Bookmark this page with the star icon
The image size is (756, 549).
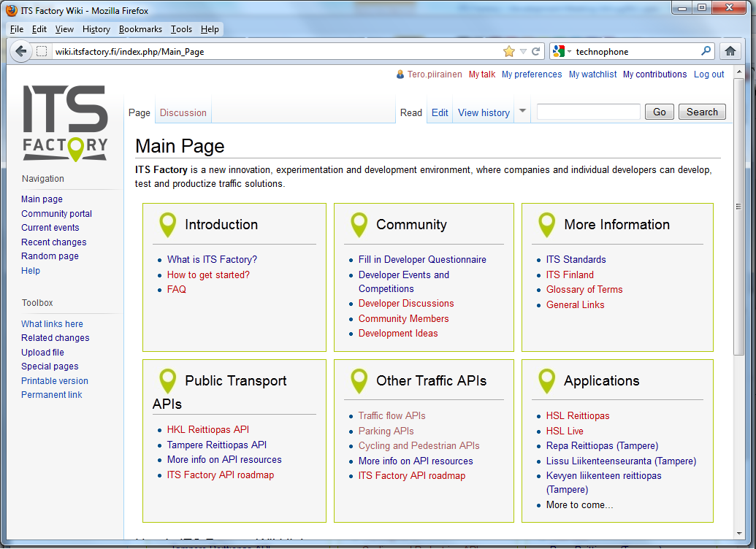coord(508,52)
